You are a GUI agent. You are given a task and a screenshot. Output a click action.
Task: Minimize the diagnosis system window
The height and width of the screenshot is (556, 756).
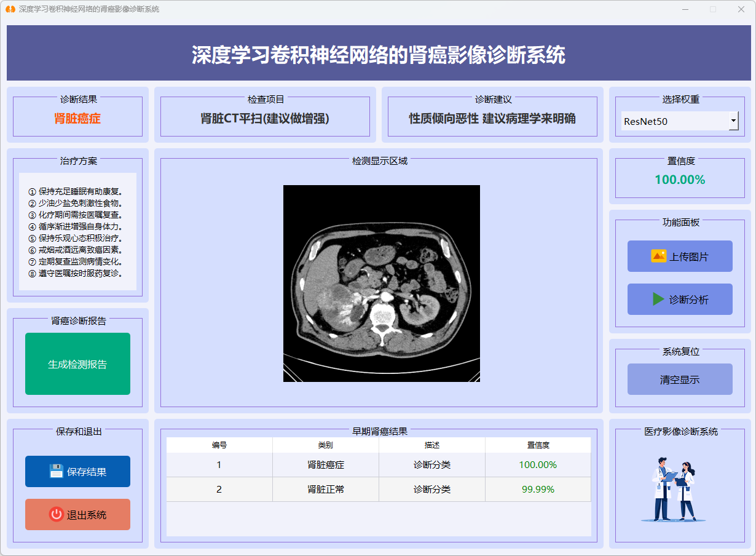pos(685,9)
